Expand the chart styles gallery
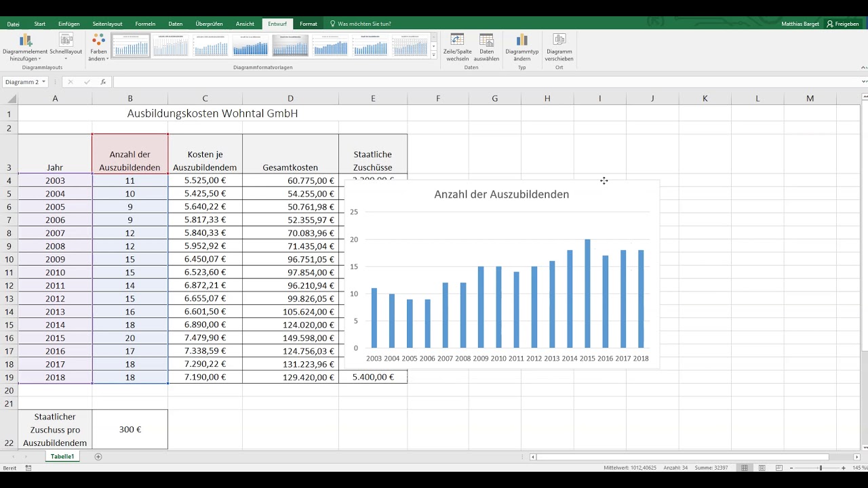The height and width of the screenshot is (488, 868). [x=434, y=55]
